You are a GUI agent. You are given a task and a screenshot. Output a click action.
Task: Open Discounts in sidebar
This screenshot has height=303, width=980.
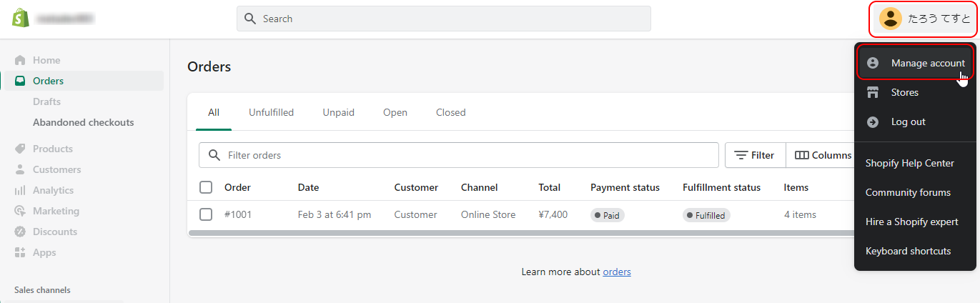[x=55, y=232]
